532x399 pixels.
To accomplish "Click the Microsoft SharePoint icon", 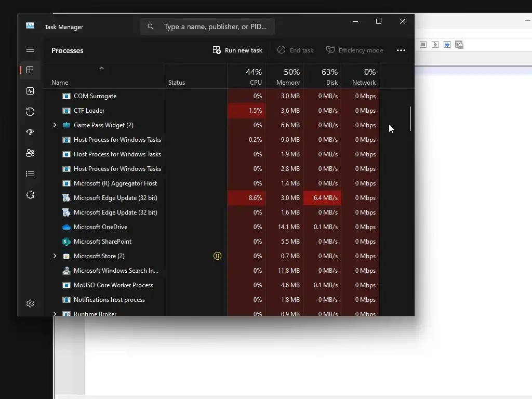I will [66, 242].
